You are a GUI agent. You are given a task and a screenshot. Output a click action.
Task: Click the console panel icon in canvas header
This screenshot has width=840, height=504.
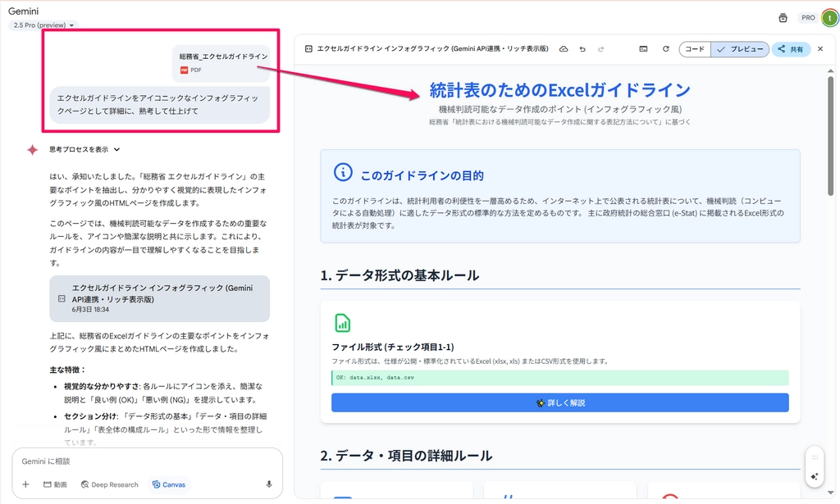click(643, 48)
